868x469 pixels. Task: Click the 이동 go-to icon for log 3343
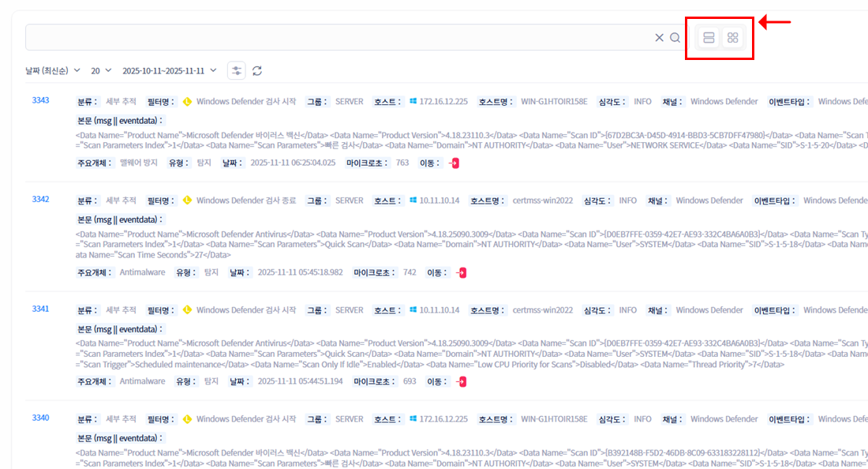click(454, 163)
